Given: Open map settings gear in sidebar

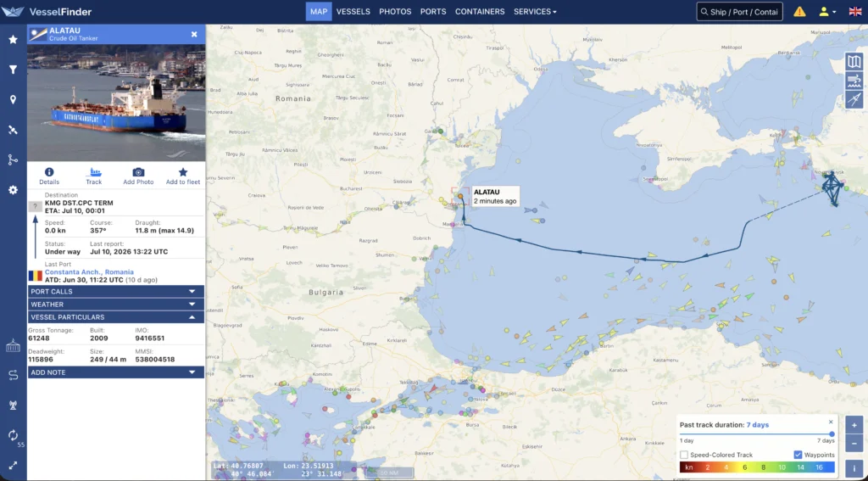Looking at the screenshot, I should [14, 189].
